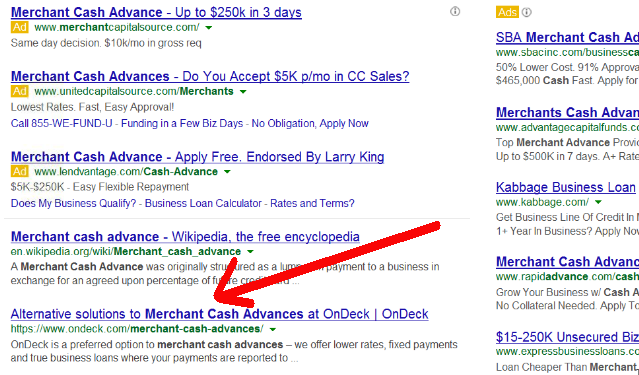
Task: Open dropdown arrow after Wikipedia URL
Action: point(250,252)
